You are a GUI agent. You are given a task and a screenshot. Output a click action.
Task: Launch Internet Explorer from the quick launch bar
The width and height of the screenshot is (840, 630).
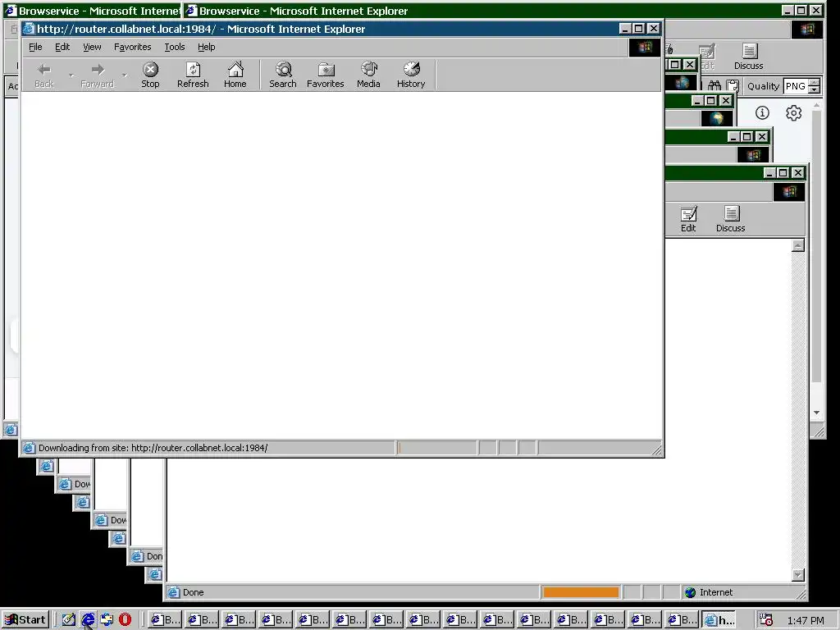88,619
